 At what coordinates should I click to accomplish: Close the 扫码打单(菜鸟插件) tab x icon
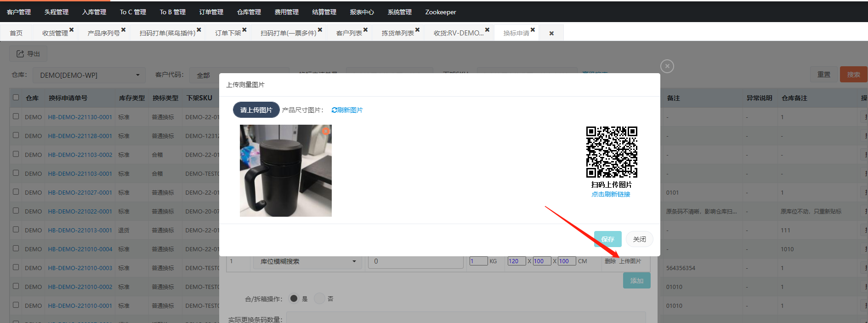pos(199,29)
